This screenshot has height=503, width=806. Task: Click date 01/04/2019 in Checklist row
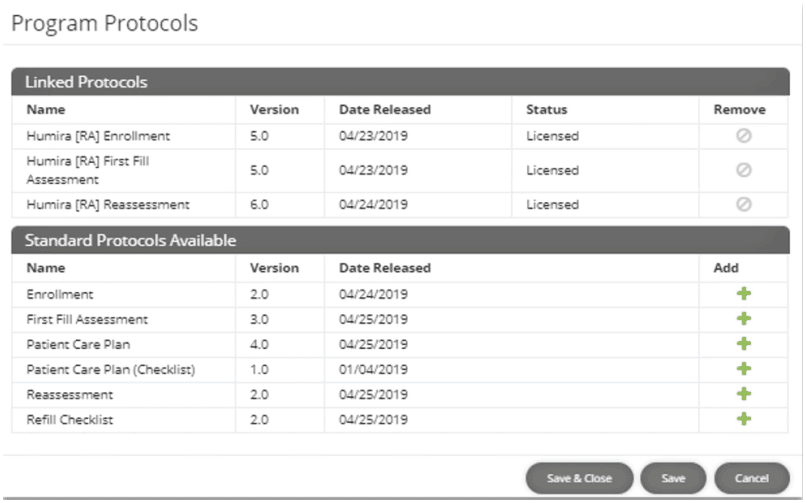[373, 369]
